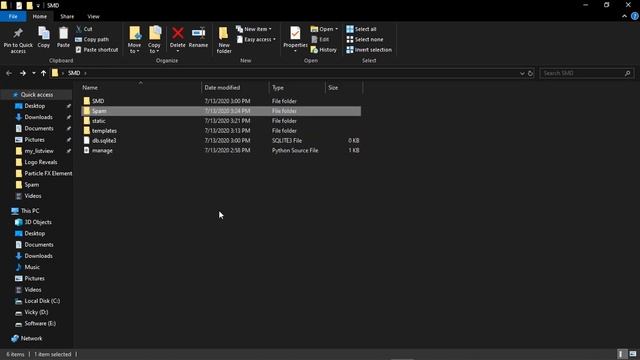Open the New item dropdown

253,29
